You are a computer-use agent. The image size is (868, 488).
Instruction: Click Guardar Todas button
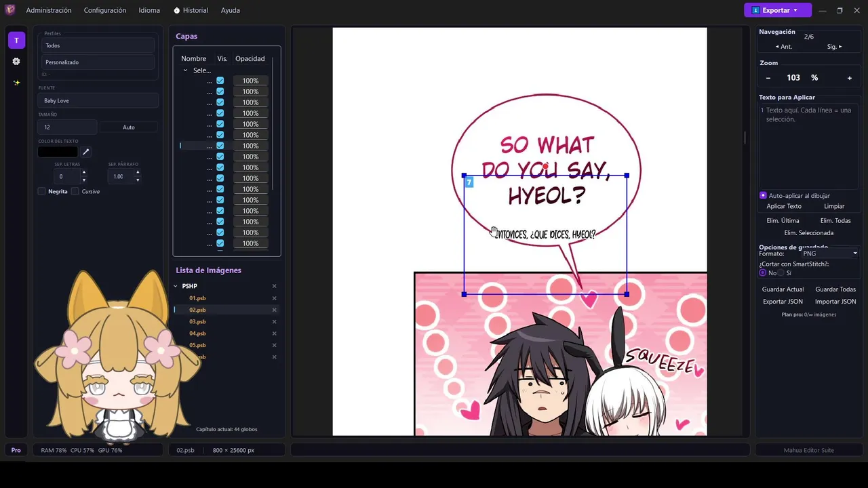pyautogui.click(x=835, y=289)
